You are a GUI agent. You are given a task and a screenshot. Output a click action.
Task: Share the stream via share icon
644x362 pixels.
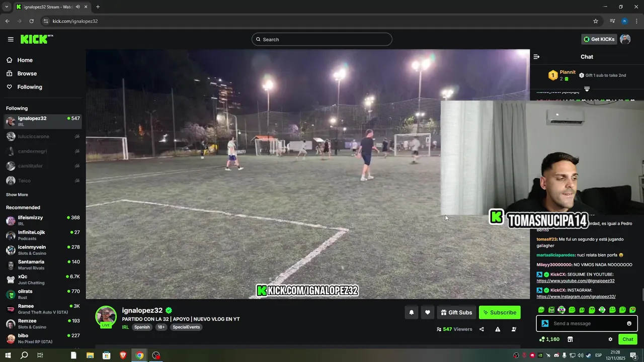point(481,329)
